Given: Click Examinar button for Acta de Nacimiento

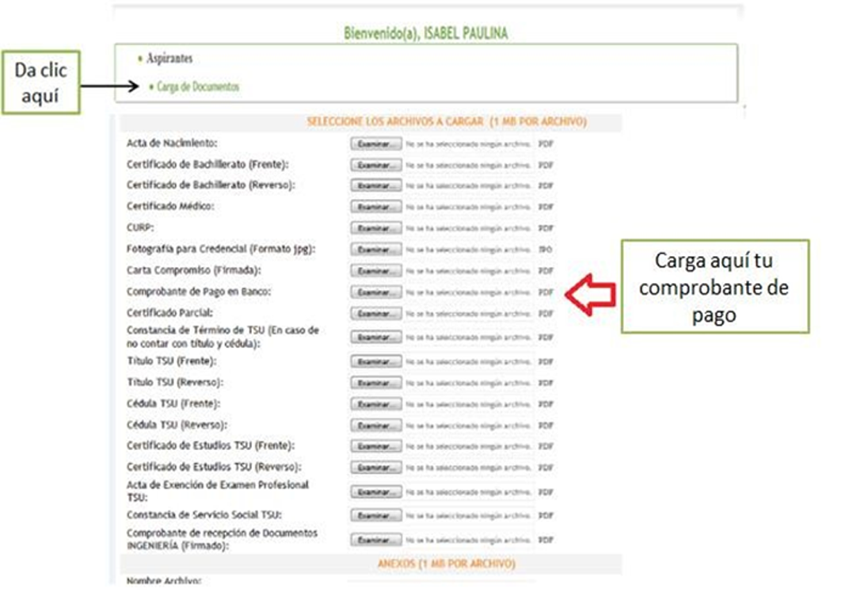Looking at the screenshot, I should [x=375, y=144].
